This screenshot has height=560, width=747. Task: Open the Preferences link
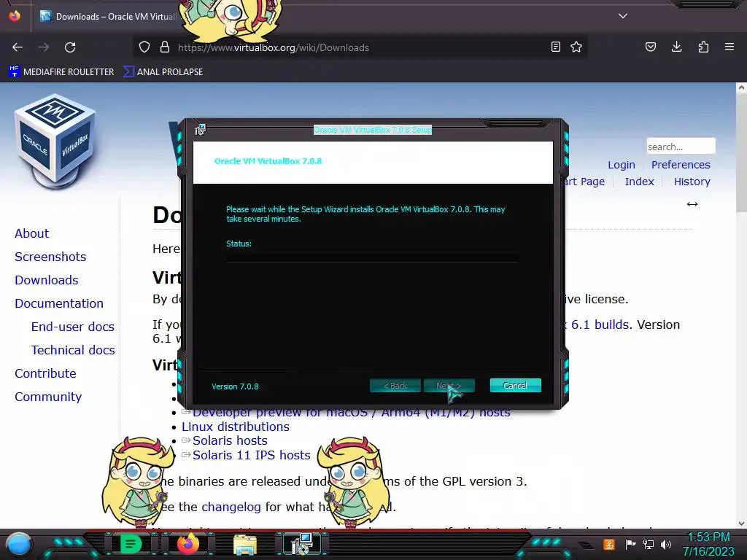tap(681, 165)
